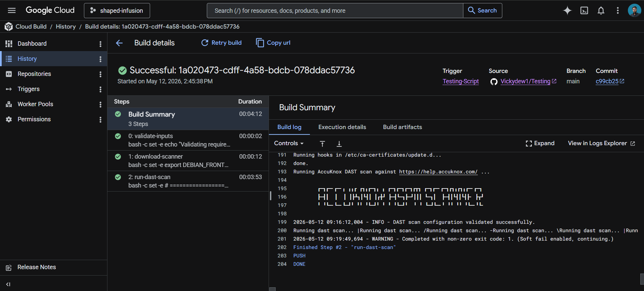
Task: Open the Controls dropdown
Action: (289, 143)
